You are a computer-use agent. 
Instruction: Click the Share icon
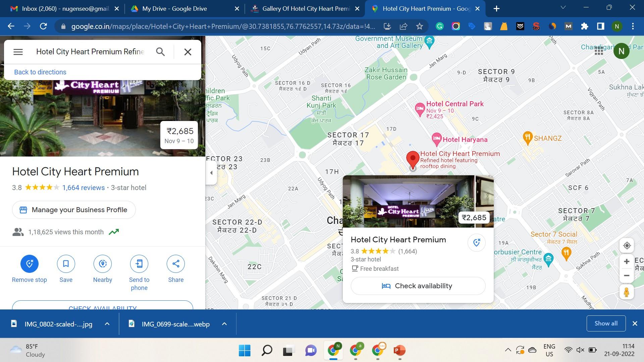pos(176,264)
